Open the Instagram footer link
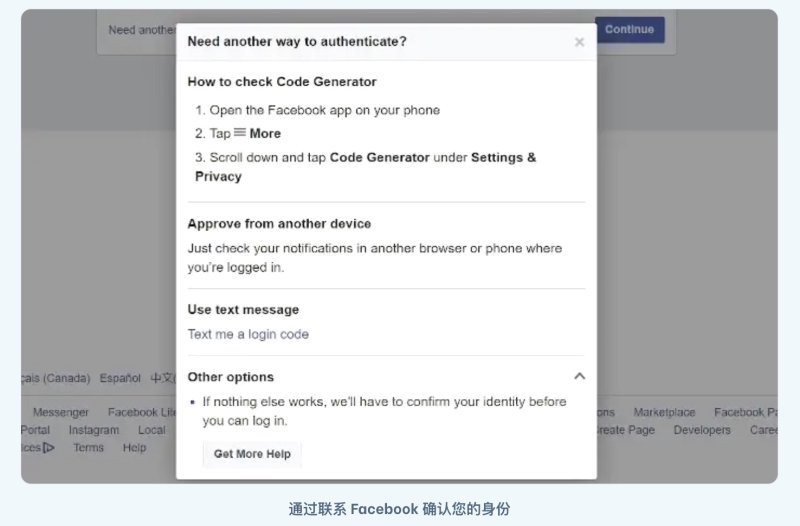800x526 pixels. [x=93, y=430]
